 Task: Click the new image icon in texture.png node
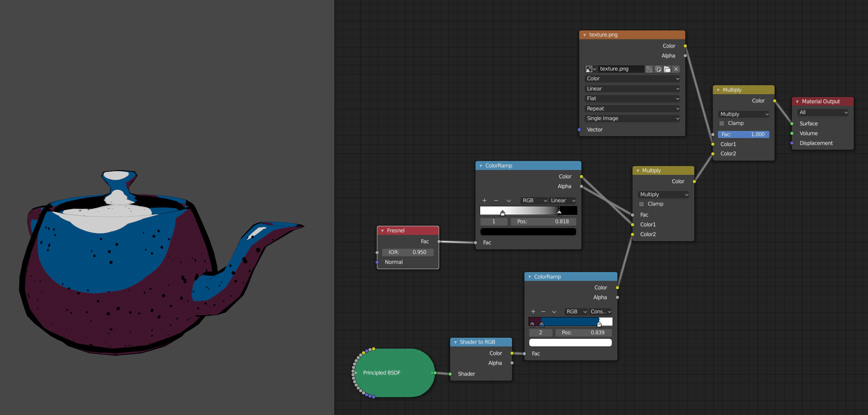(649, 69)
